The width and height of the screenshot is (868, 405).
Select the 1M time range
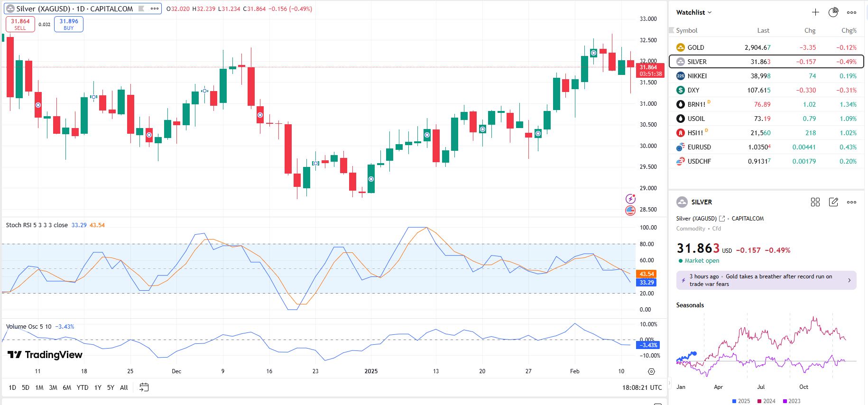(x=39, y=387)
